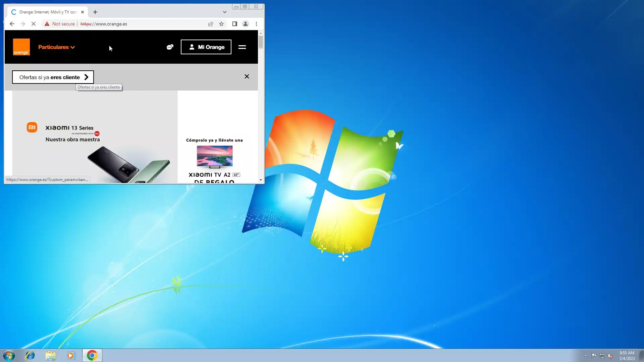
Task: Click the Mi Orange button
Action: pos(206,47)
